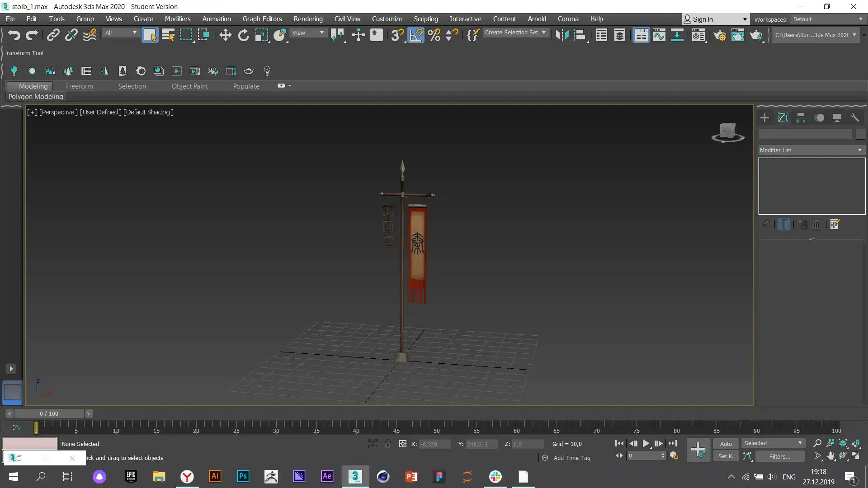The image size is (868, 488).
Task: Switch to the Object Paint ribbon tab
Action: (x=189, y=86)
